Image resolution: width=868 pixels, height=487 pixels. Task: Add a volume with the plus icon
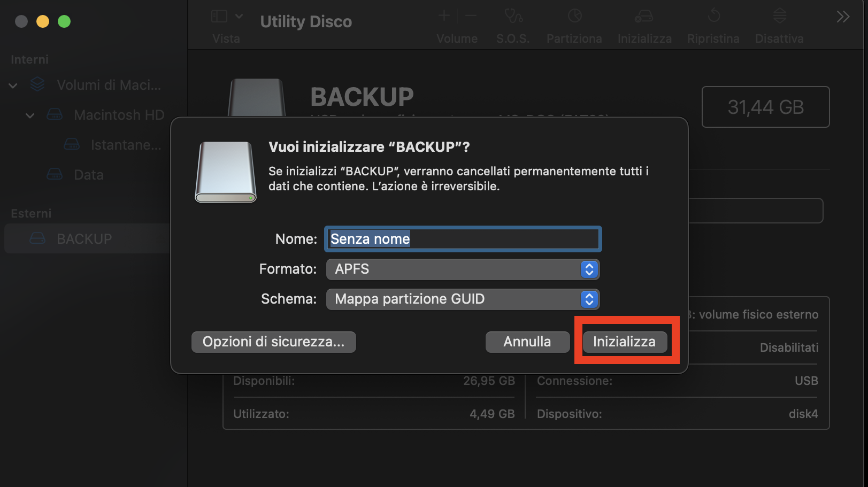point(443,16)
